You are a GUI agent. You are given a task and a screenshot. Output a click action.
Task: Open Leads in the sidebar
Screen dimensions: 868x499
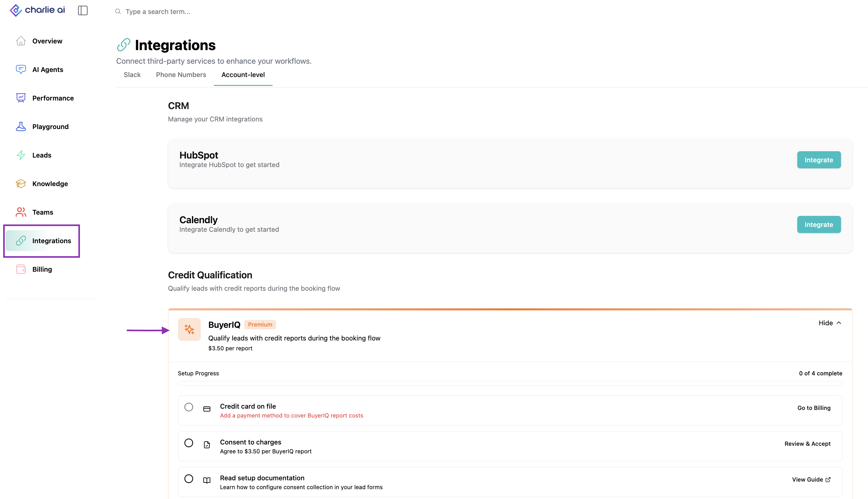click(x=42, y=155)
